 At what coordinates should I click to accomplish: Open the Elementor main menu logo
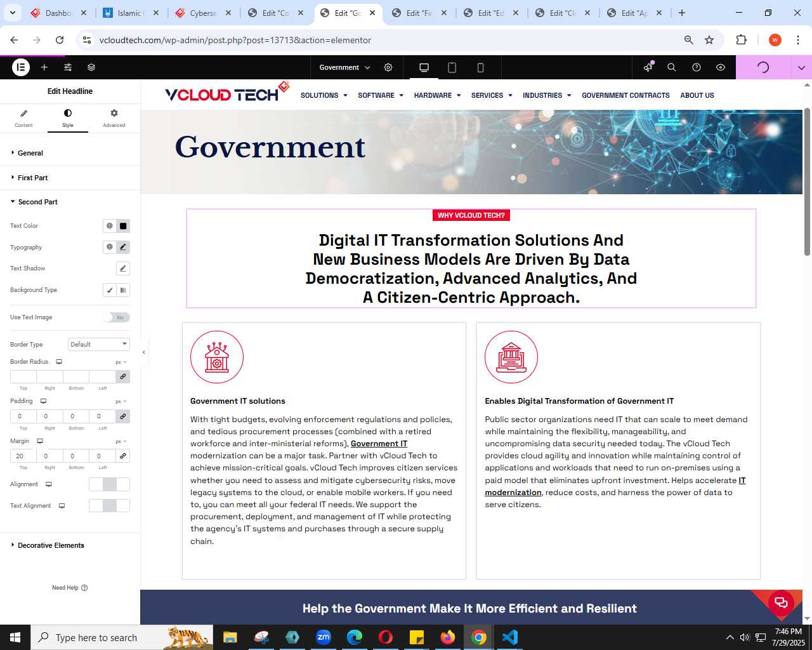[x=21, y=67]
